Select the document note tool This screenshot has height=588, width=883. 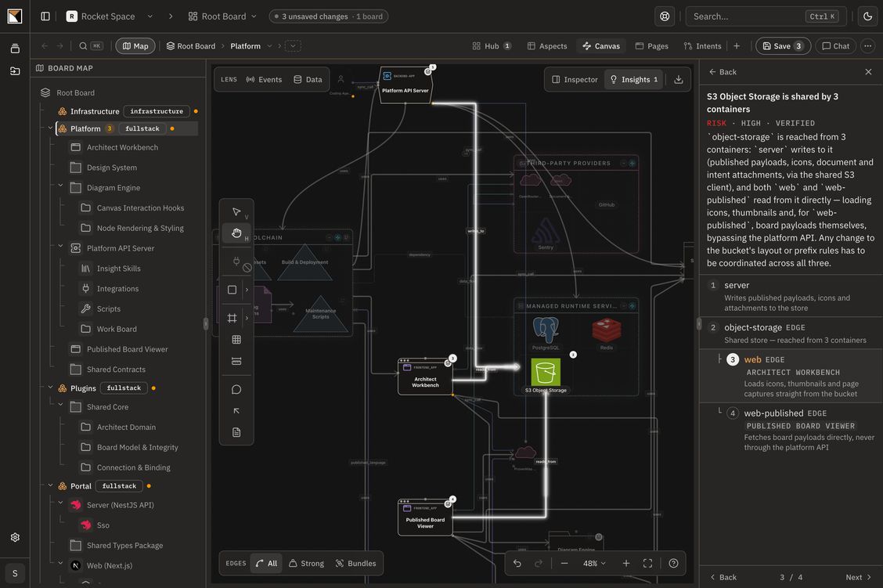[236, 432]
